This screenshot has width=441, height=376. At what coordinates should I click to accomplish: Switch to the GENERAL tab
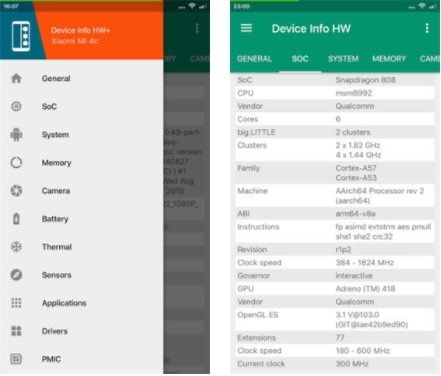[254, 59]
